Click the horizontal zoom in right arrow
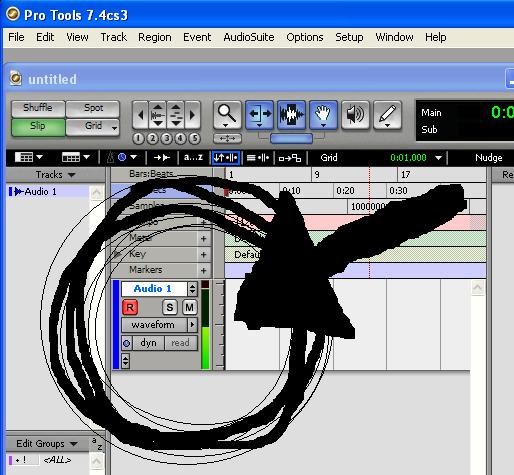Screen dimensions: 514x475 point(192,115)
